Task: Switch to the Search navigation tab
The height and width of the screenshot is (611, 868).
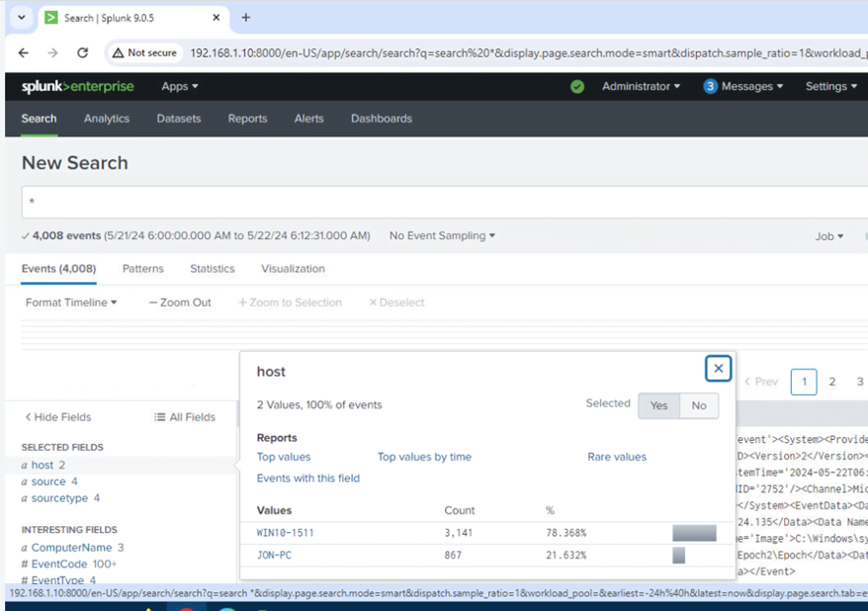Action: [x=39, y=119]
